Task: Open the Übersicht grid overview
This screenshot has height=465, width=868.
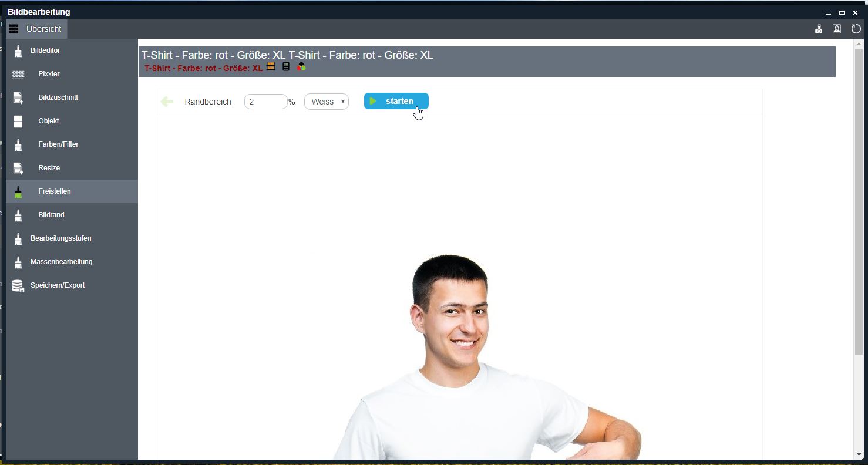Action: click(x=36, y=29)
